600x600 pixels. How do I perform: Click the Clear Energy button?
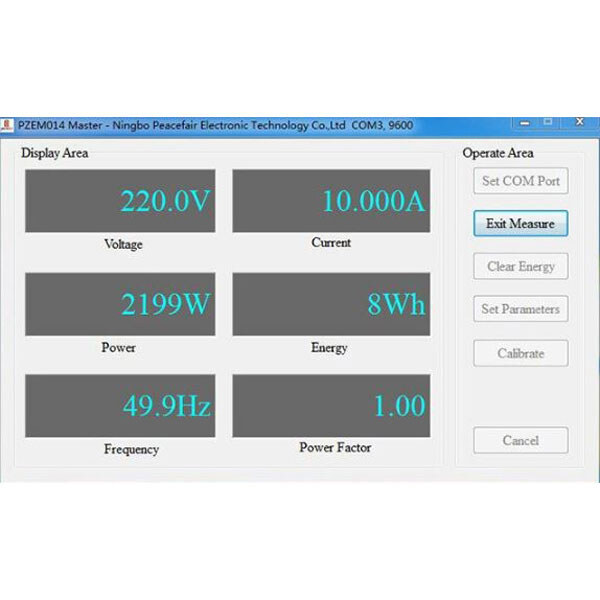tap(520, 266)
